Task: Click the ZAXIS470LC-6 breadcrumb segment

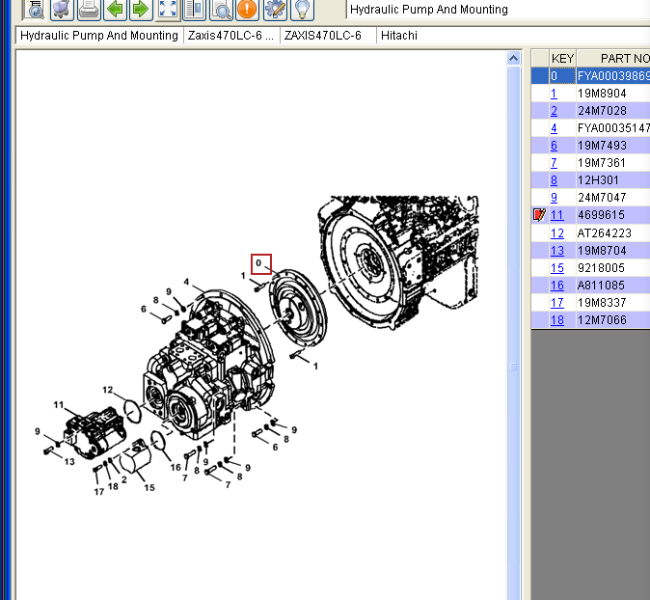Action: point(322,35)
